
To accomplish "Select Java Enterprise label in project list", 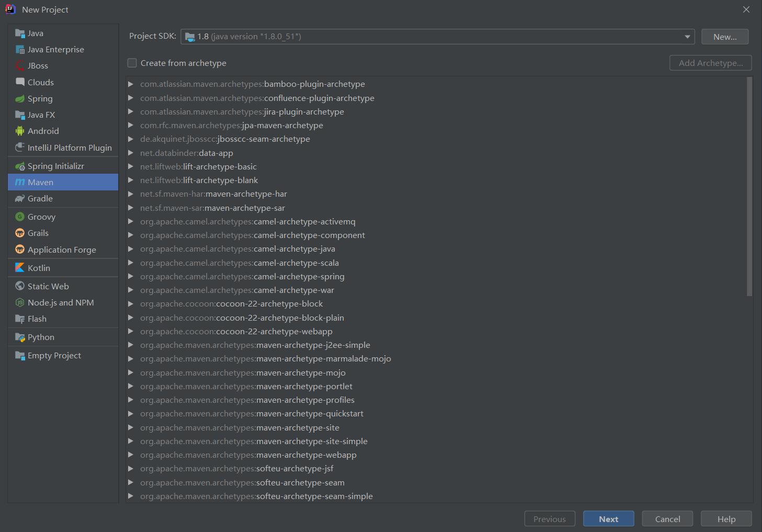I will 56,50.
